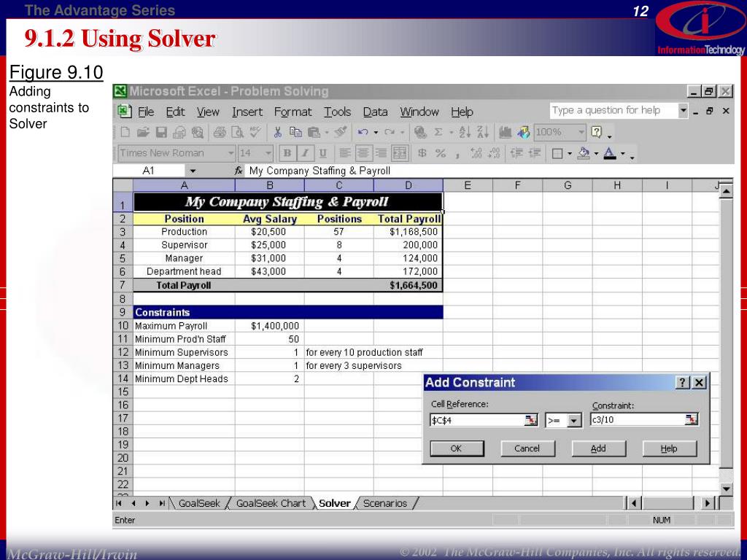
Task: Toggle Center alignment
Action: click(x=363, y=153)
